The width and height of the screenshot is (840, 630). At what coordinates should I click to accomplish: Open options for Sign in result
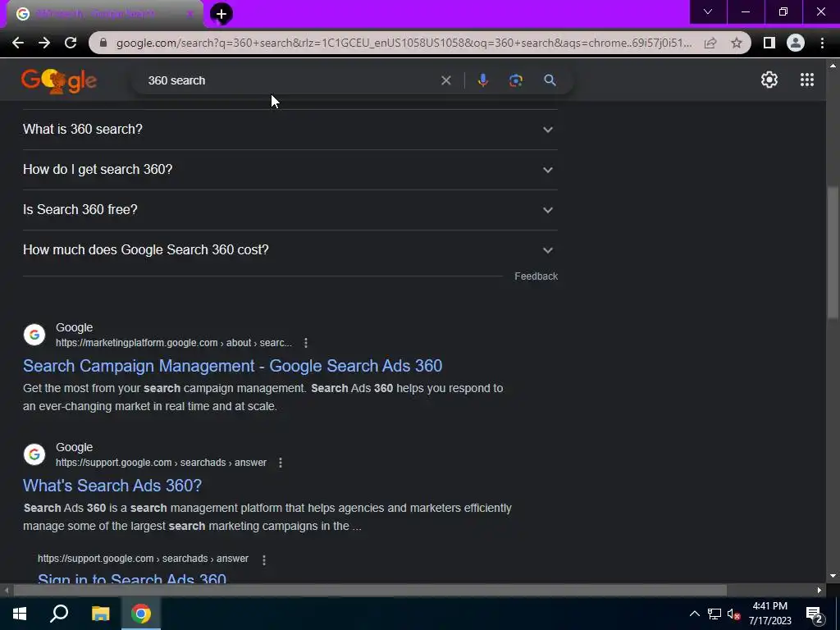(263, 559)
